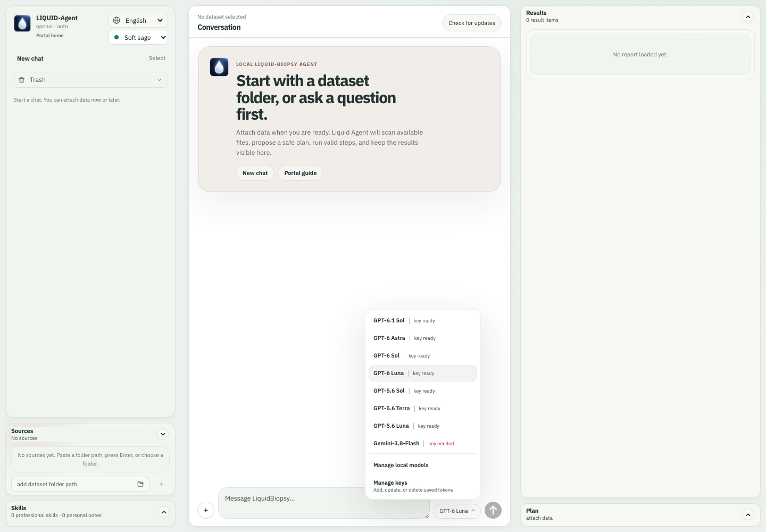Open the Soft sage theme dropdown

(138, 37)
